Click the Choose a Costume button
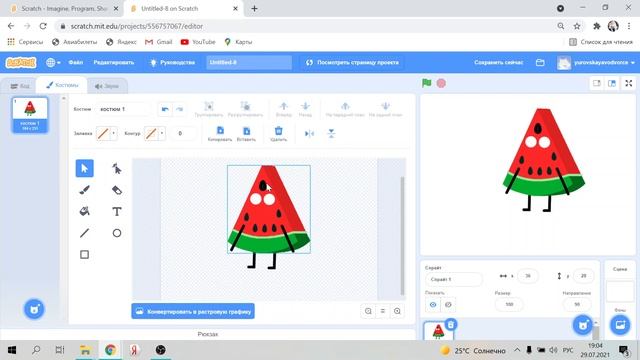640x360 pixels. click(34, 309)
